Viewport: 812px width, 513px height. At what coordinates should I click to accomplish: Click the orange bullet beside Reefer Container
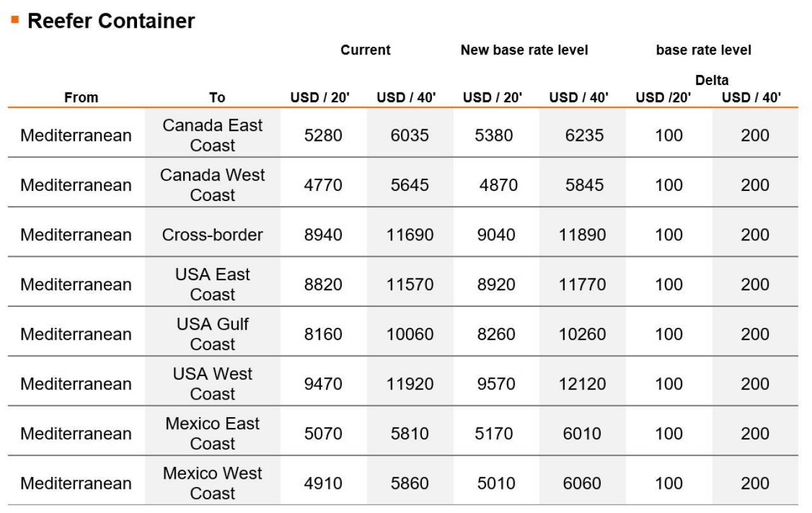(x=15, y=20)
